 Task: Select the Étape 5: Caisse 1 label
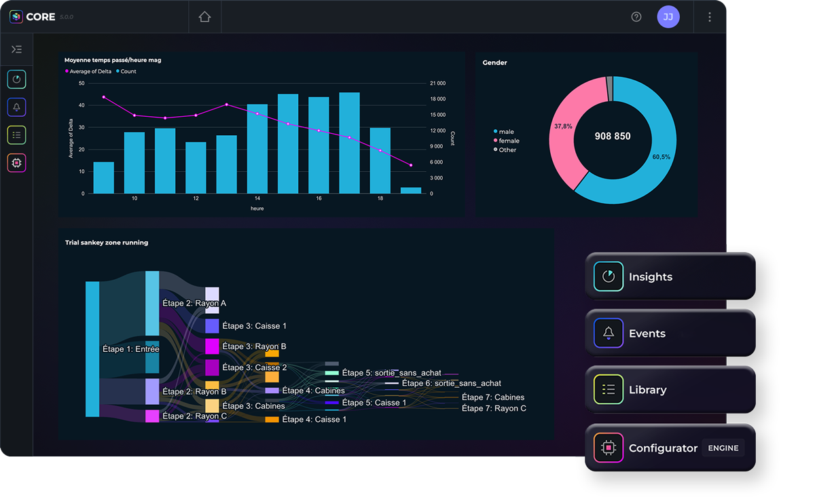[374, 403]
